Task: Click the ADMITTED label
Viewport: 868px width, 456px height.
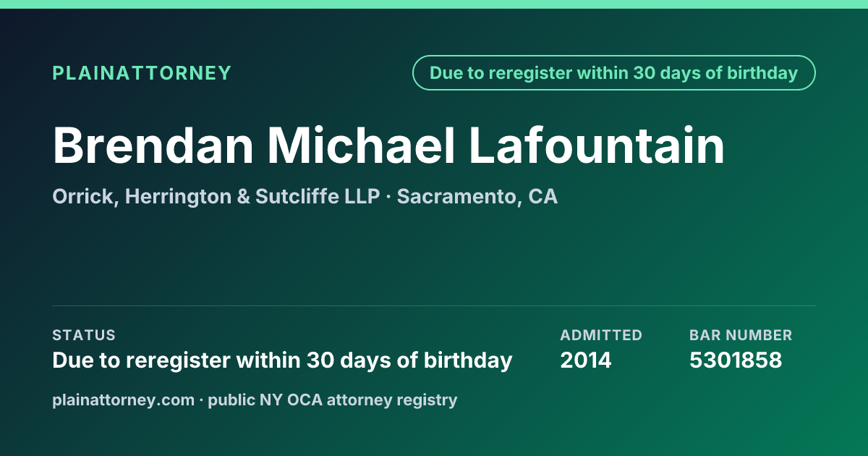Action: [x=601, y=335]
